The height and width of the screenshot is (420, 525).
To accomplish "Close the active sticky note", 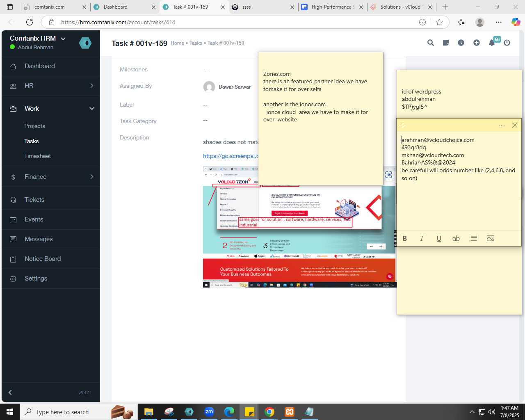I will tap(515, 125).
